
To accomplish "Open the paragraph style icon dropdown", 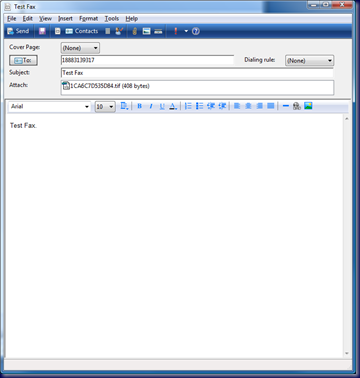I will 124,106.
